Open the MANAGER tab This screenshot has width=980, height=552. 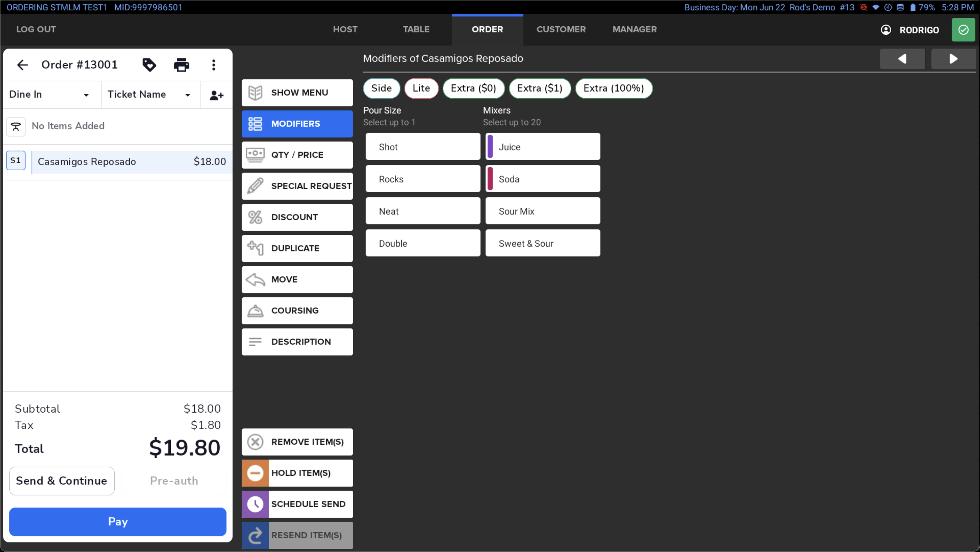(635, 29)
